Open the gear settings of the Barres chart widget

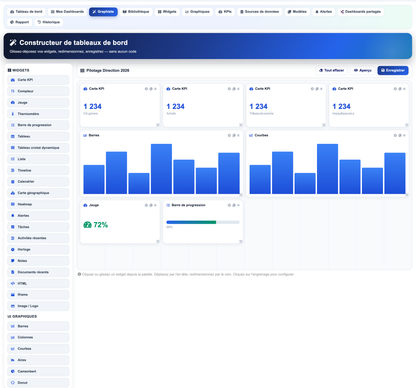point(229,135)
